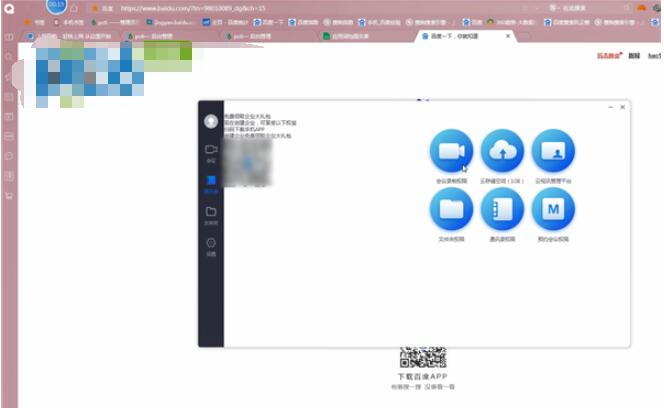This screenshot has height=408, width=664.
Task: Minimize the meeting app dialog window
Action: point(610,107)
